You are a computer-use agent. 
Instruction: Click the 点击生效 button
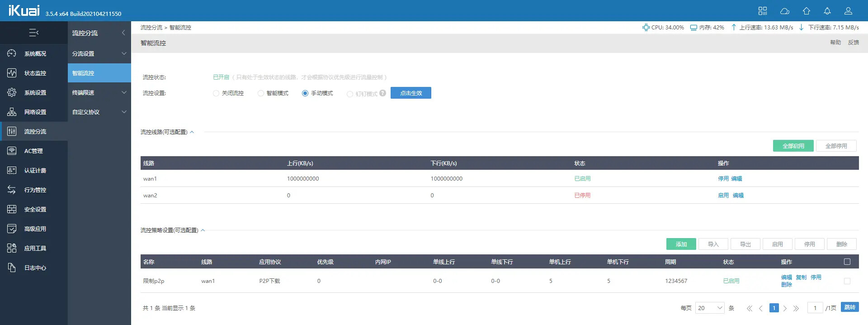(x=411, y=93)
